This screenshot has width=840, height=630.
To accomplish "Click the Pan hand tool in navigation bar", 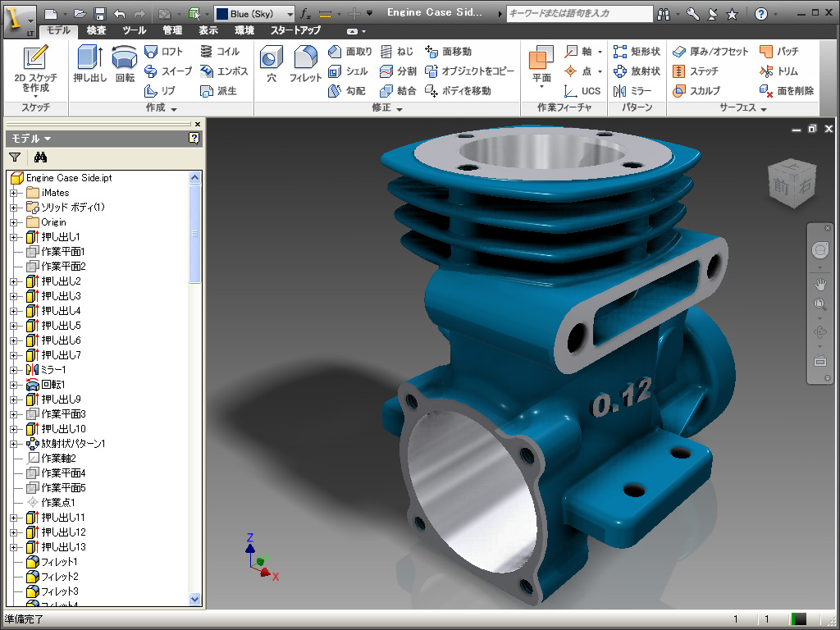I will [x=819, y=284].
